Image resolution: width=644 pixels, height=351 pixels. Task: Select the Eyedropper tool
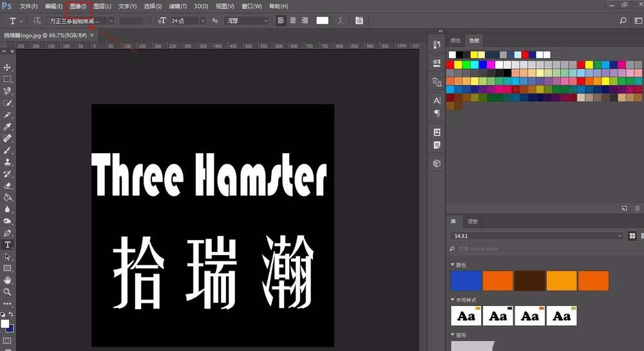tap(7, 126)
